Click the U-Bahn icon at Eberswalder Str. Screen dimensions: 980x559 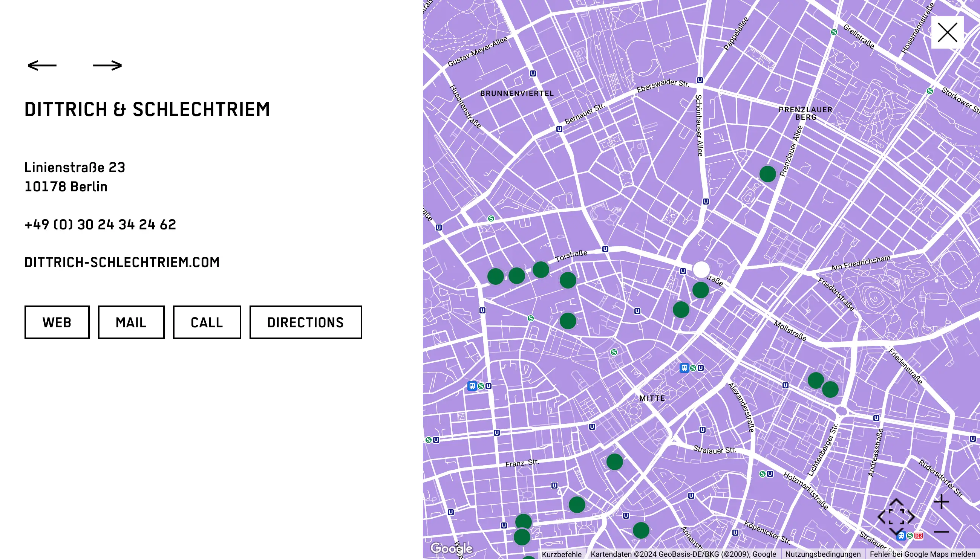tap(700, 80)
